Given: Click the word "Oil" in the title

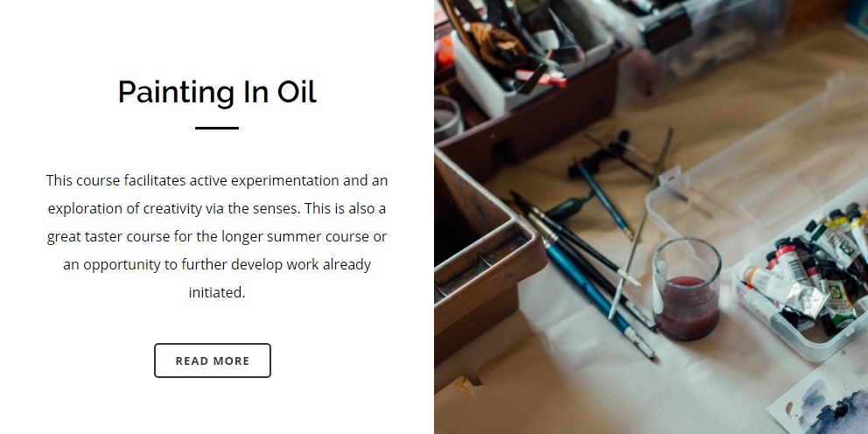Looking at the screenshot, I should point(297,92).
